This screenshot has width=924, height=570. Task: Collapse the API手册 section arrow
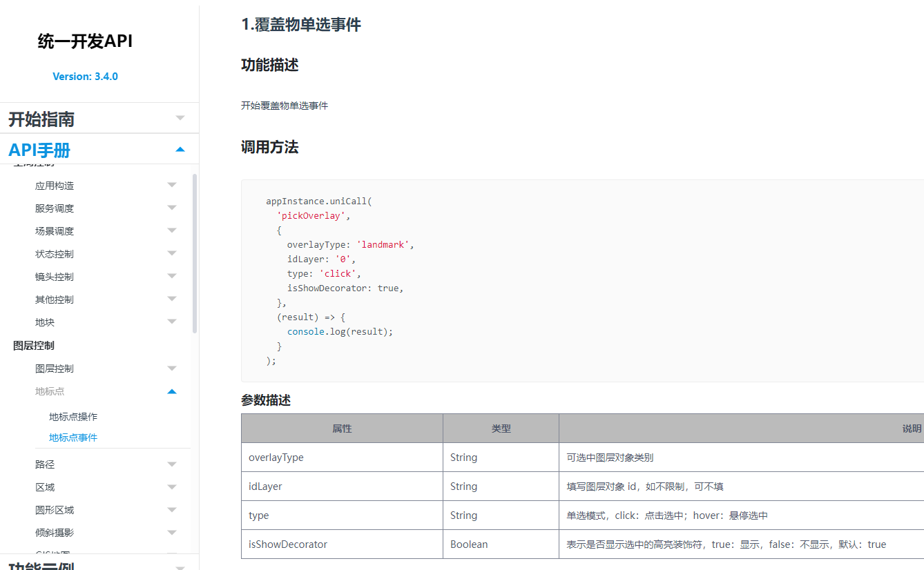point(180,150)
